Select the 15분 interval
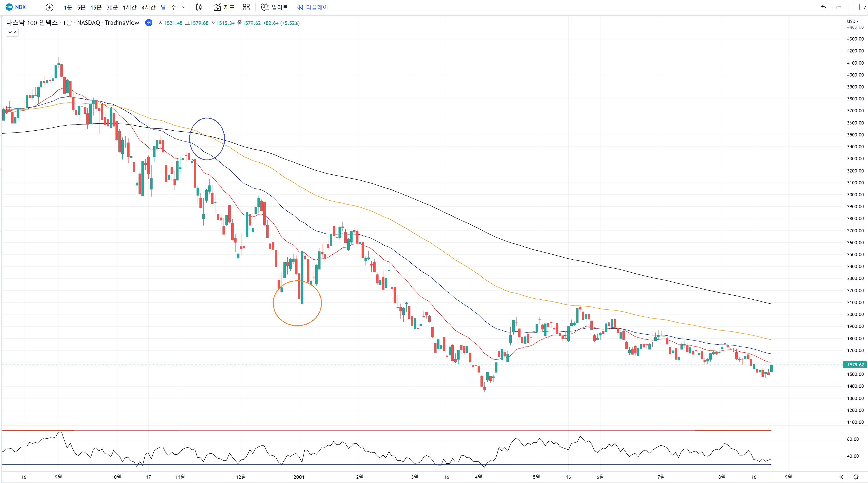Image resolution: width=868 pixels, height=483 pixels. pos(96,7)
